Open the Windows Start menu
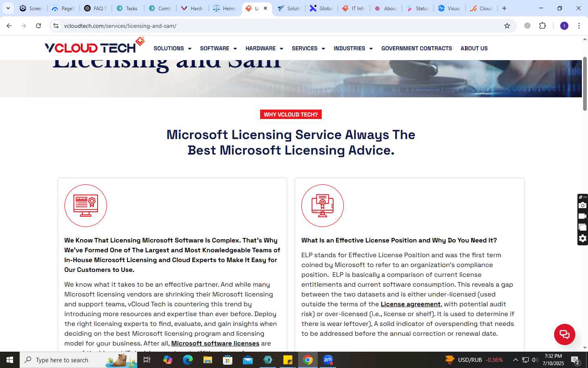 (10, 360)
